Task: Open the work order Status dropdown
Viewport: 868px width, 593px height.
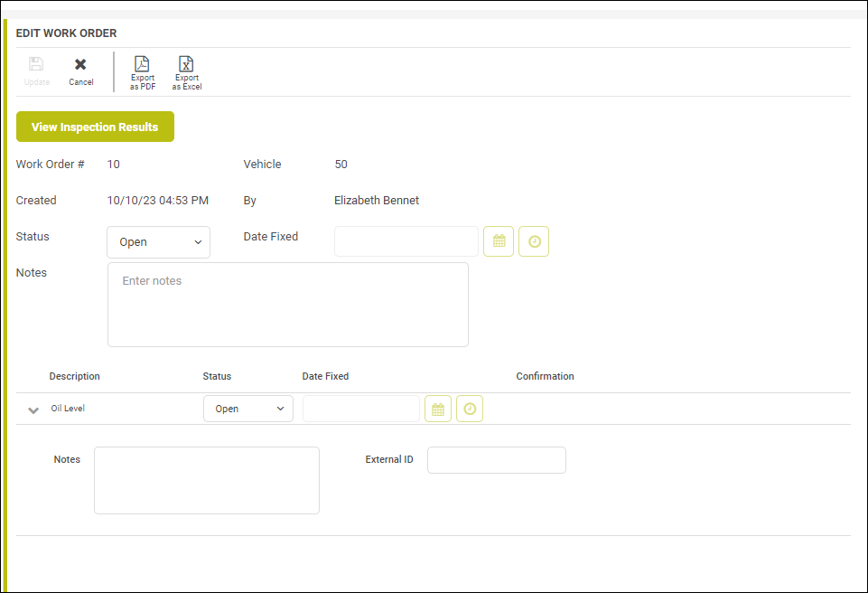Action: (158, 242)
